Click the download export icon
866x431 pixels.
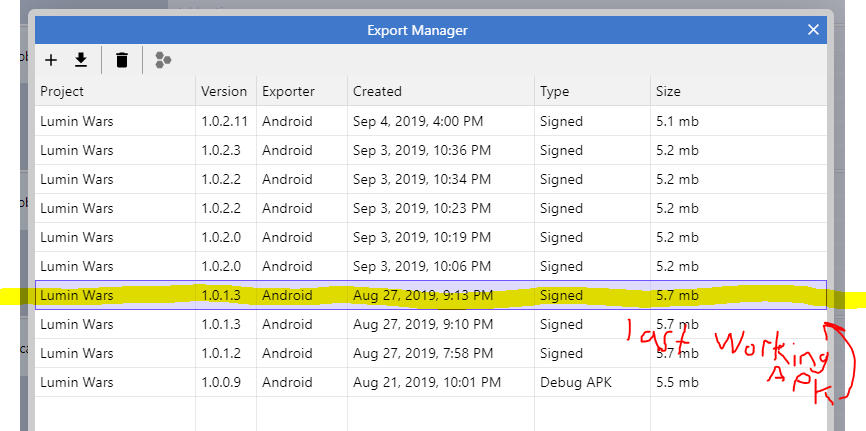[81, 60]
